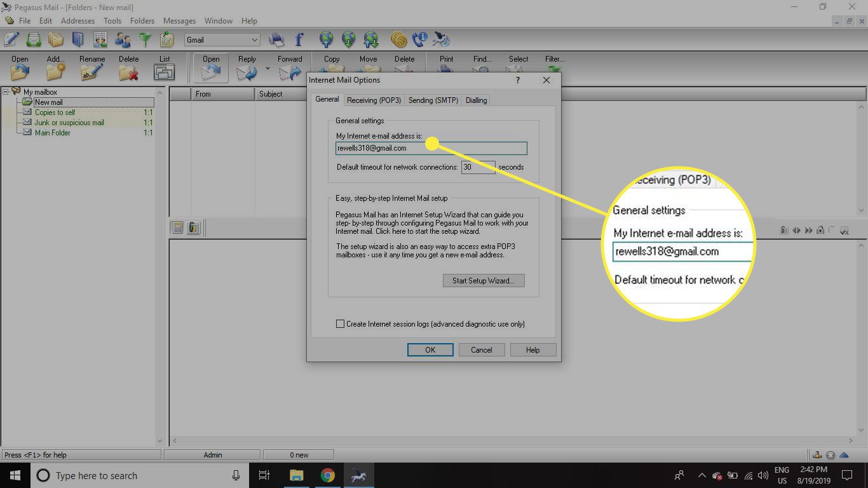Click the Reply toolbar button
The width and height of the screenshot is (868, 488).
[247, 67]
